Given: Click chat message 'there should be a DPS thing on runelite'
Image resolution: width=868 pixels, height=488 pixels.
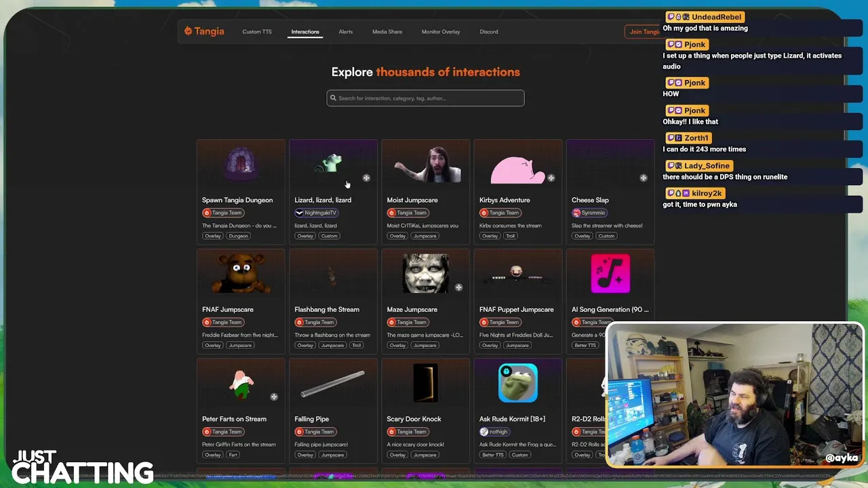Looking at the screenshot, I should click(725, 177).
